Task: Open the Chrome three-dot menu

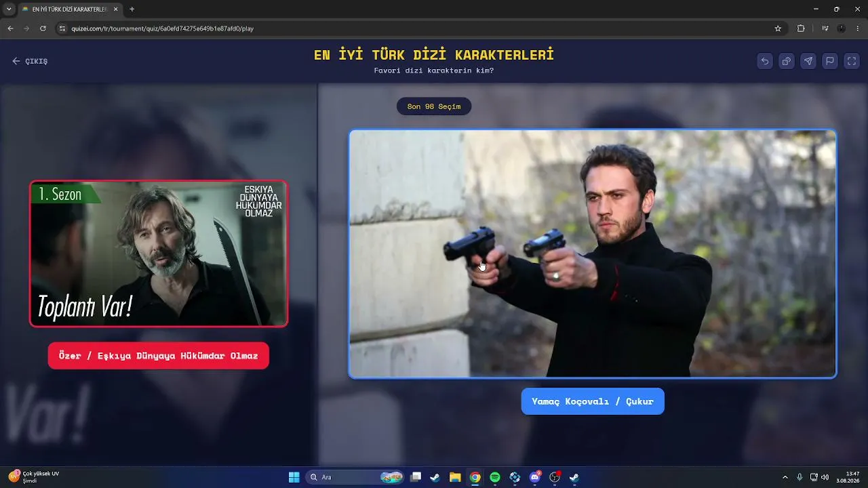Action: [858, 28]
